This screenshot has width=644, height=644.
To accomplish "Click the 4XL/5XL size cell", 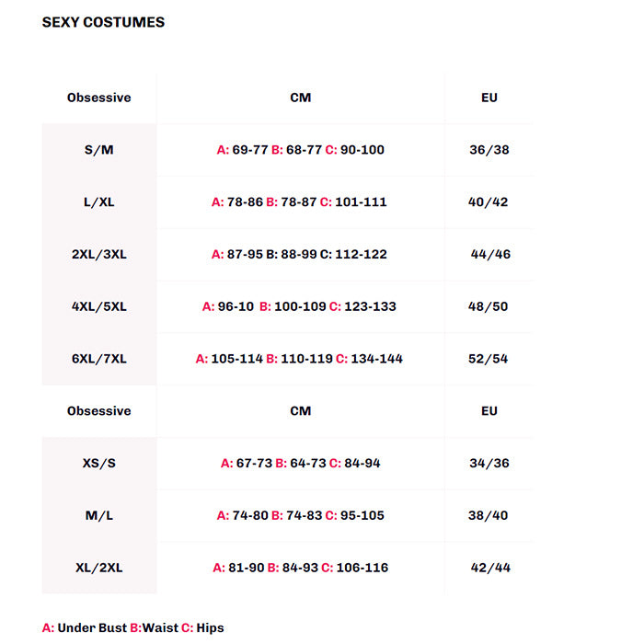I will tap(98, 306).
